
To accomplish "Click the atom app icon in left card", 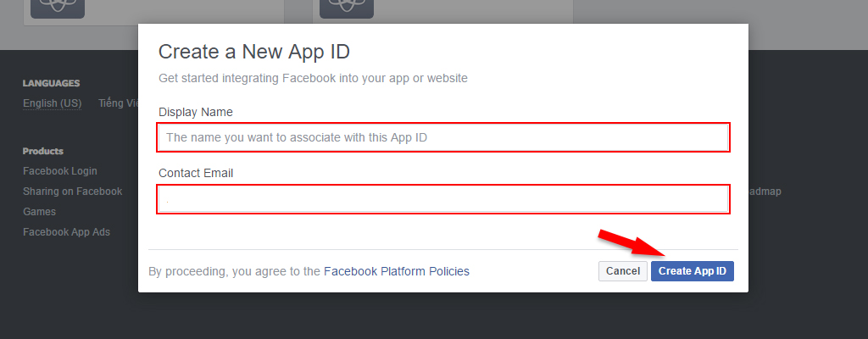I will 58,8.
